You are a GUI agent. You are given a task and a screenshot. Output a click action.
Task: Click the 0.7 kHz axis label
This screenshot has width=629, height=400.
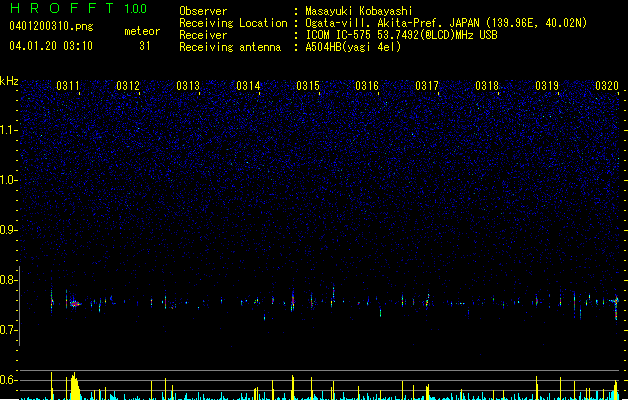[8, 330]
